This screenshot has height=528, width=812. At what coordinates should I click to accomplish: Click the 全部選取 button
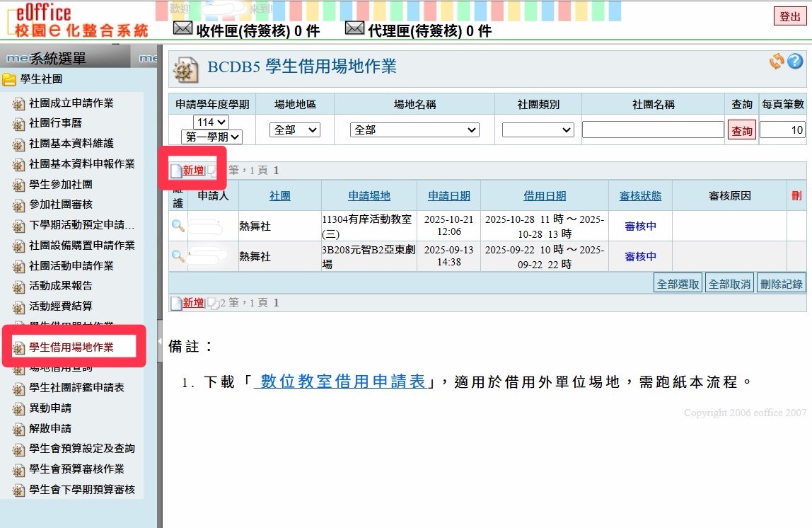(678, 284)
